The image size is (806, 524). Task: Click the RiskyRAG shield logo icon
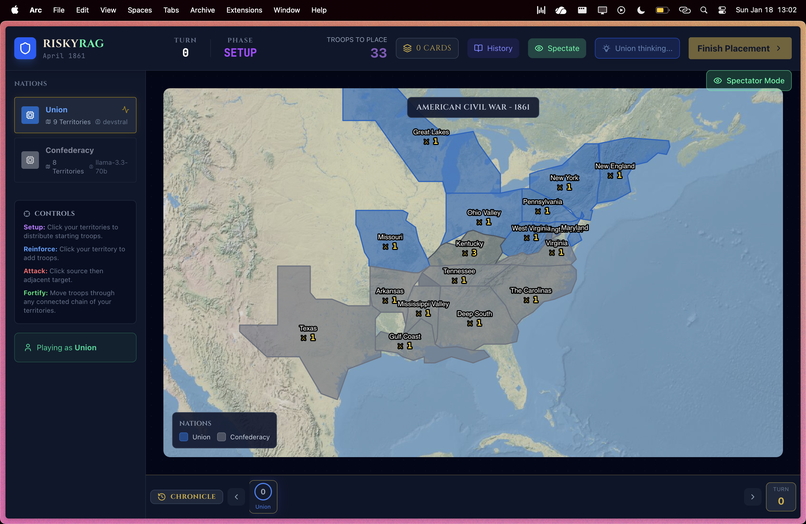(x=25, y=48)
